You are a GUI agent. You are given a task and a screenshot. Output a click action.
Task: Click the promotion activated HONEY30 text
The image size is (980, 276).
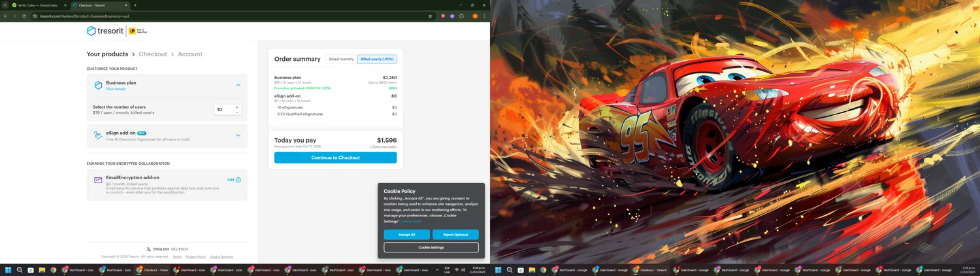[x=302, y=88]
